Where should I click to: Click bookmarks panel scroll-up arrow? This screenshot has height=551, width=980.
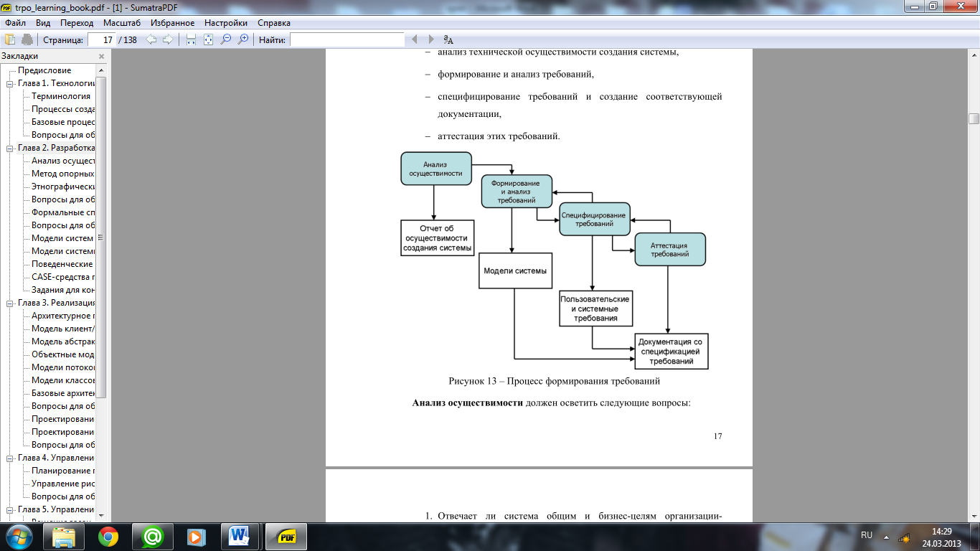101,70
